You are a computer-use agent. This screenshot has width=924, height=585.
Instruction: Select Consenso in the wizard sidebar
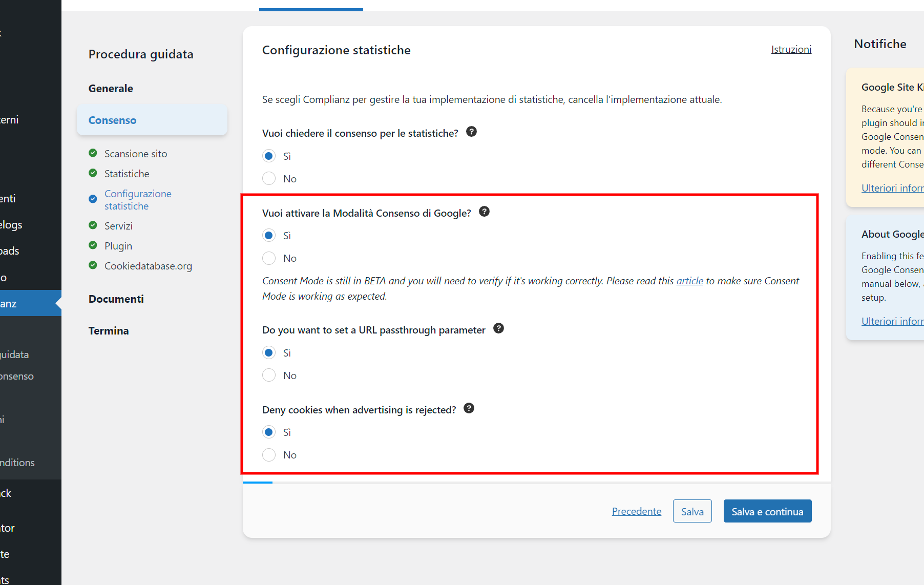(112, 120)
